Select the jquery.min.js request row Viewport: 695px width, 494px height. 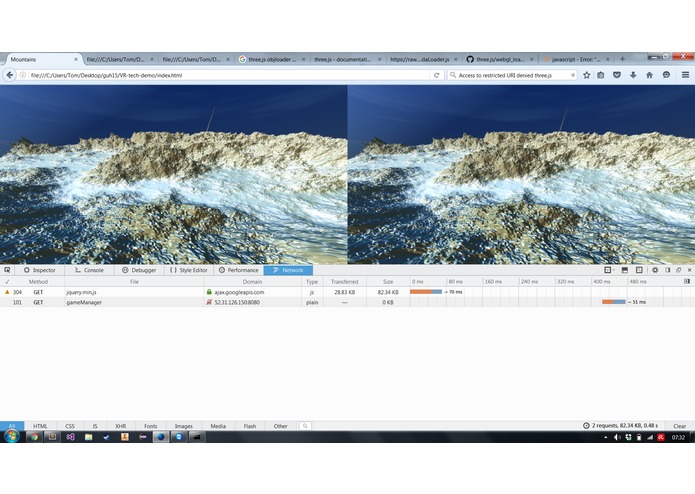tap(348, 292)
